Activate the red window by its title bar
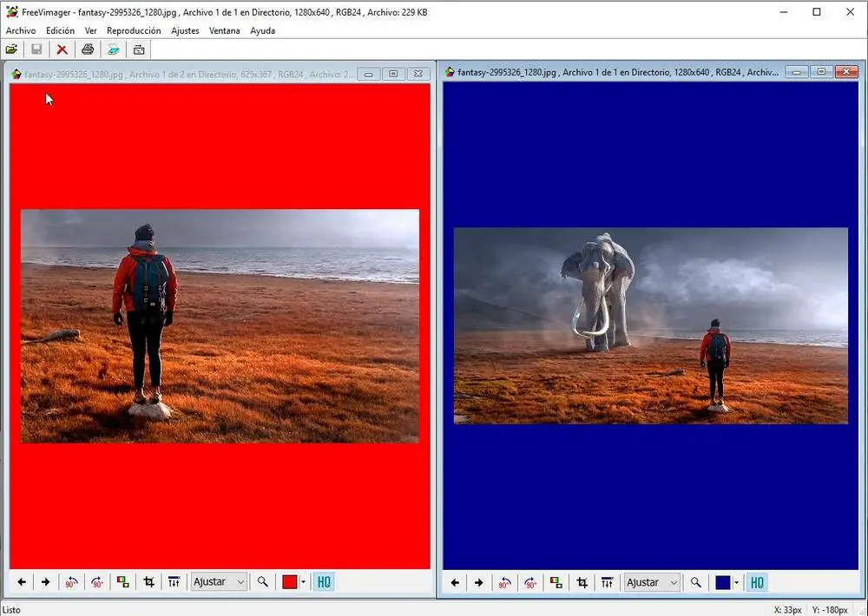The image size is (868, 616). pos(189,74)
